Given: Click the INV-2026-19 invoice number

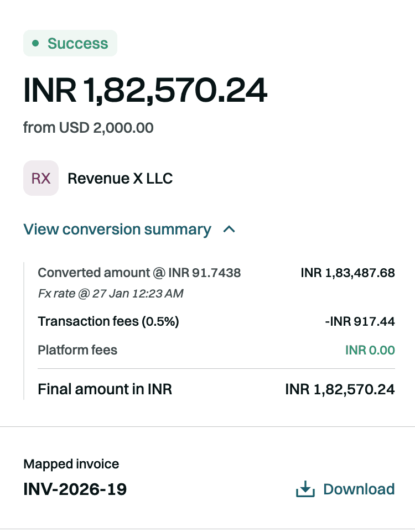Looking at the screenshot, I should [75, 489].
